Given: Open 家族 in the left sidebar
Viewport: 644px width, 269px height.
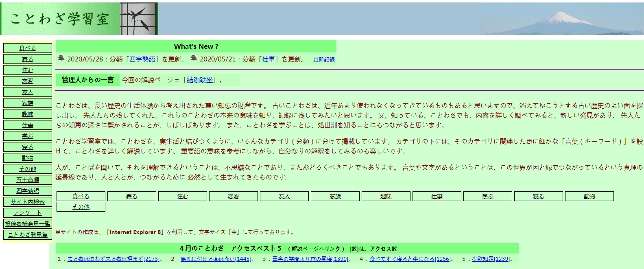Looking at the screenshot, I should [x=28, y=103].
